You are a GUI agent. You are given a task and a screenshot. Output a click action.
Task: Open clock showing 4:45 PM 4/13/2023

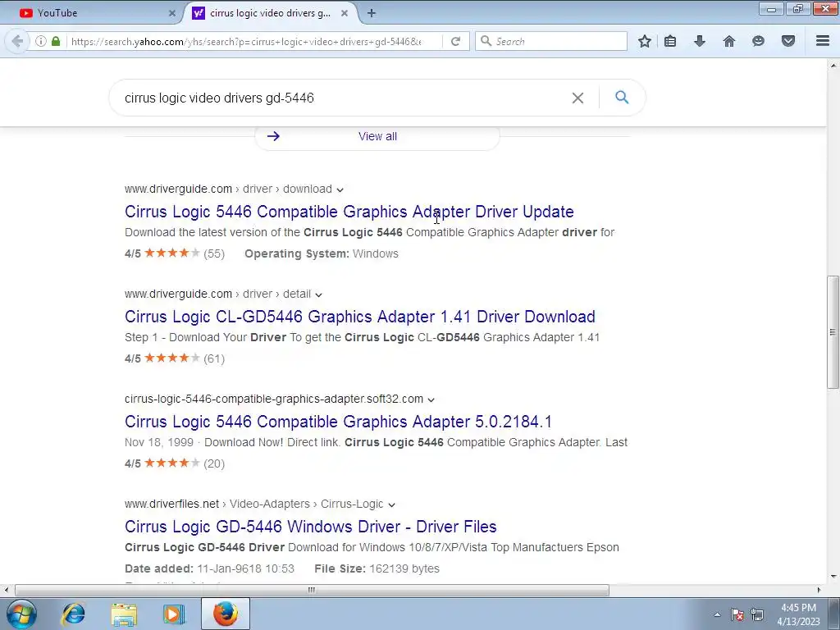tap(798, 614)
